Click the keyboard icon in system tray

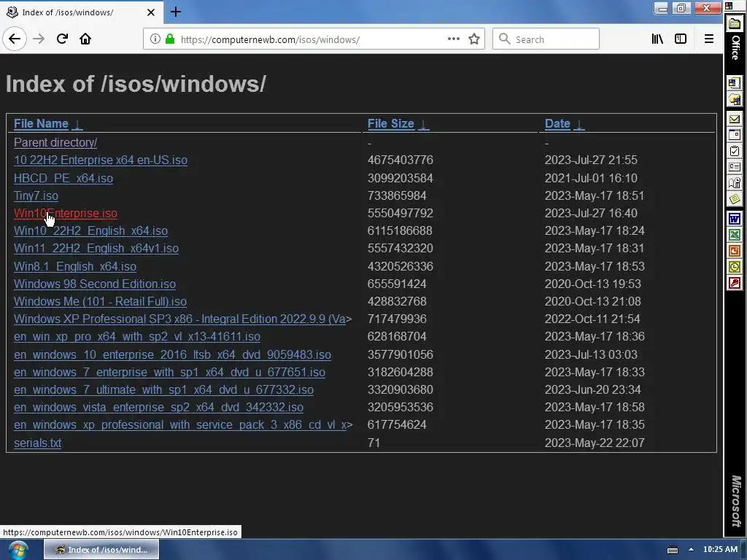pos(672,550)
